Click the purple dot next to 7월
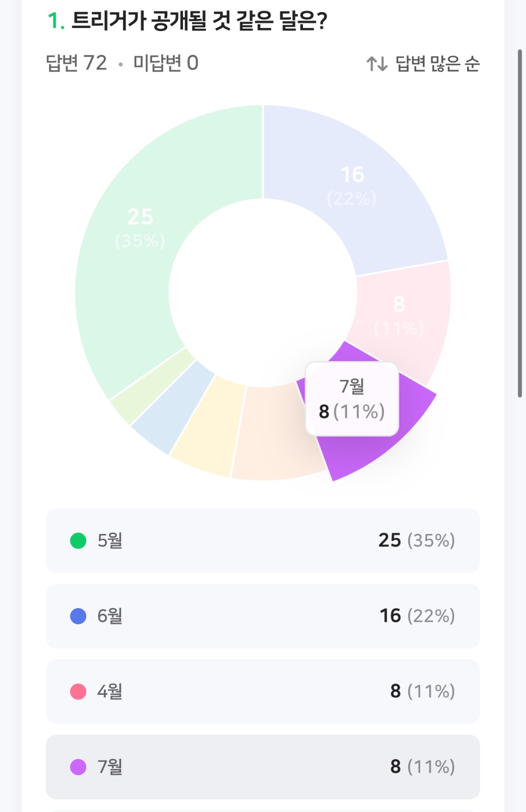 (x=78, y=767)
